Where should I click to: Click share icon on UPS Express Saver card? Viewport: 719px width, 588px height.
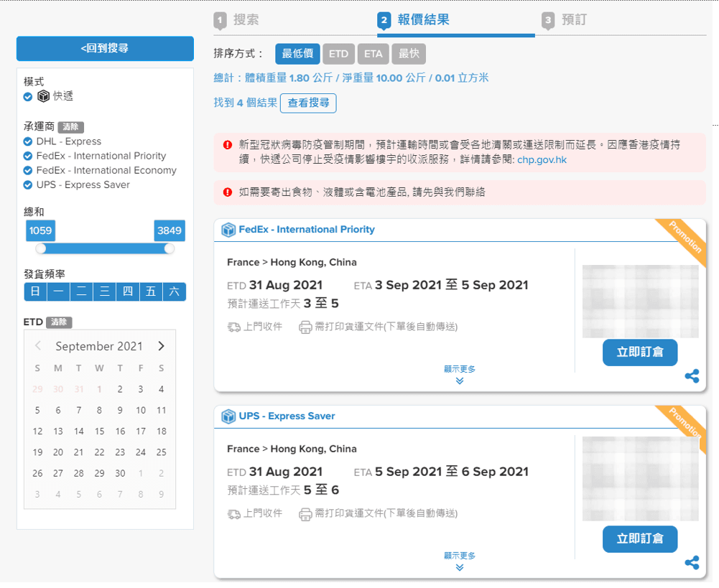(692, 563)
